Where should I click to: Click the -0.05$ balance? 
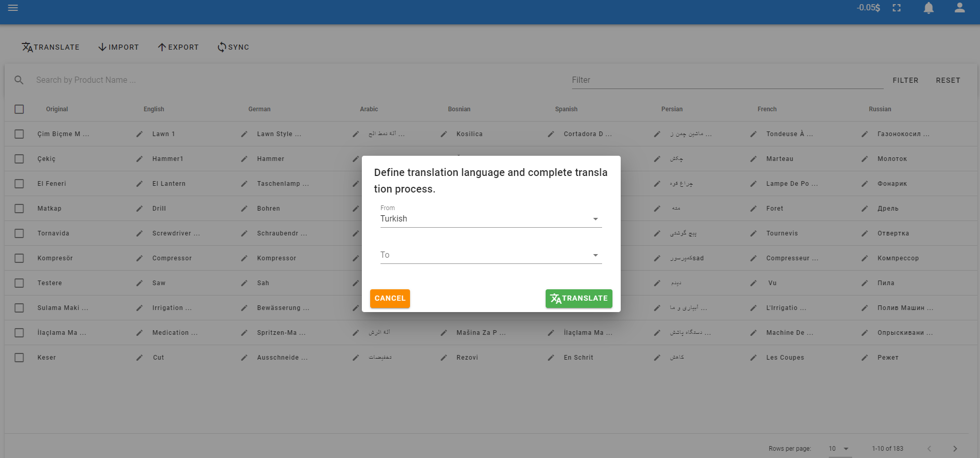pos(868,8)
